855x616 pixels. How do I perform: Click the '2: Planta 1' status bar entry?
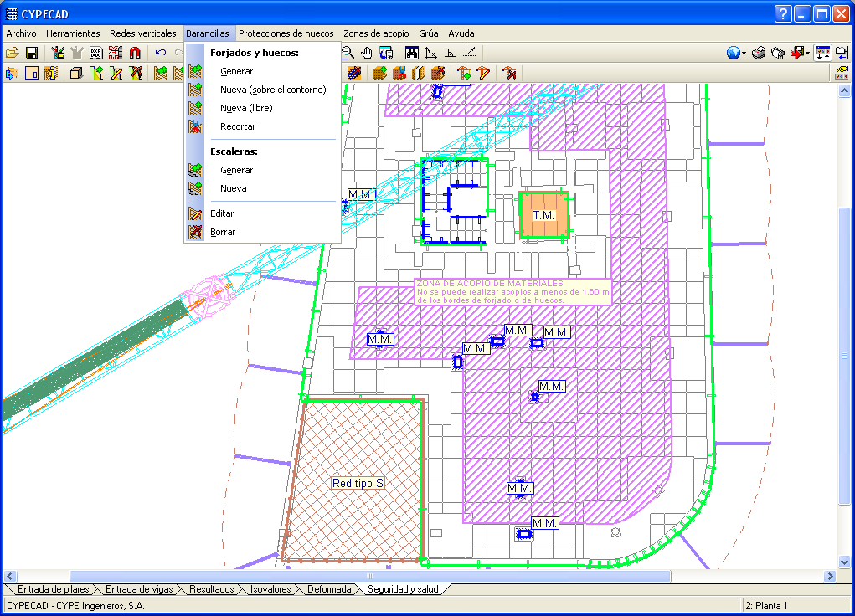coord(766,606)
